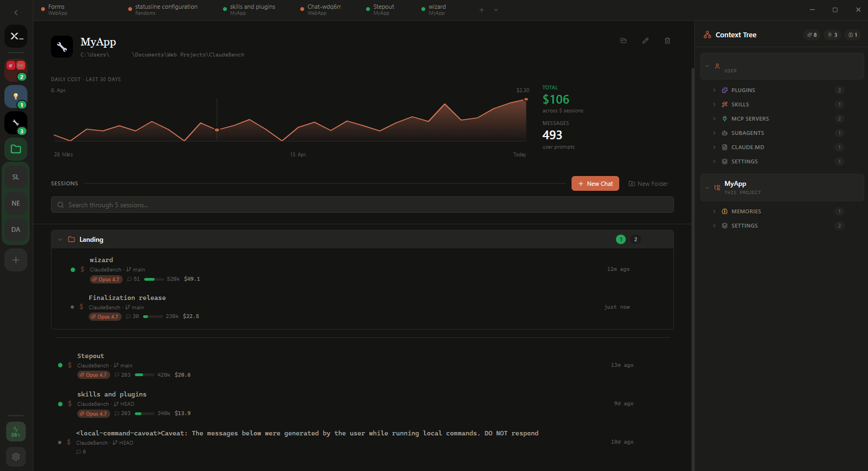Image resolution: width=868 pixels, height=471 pixels.
Task: Open the FW workspace group with badge 2
Action: click(16, 70)
